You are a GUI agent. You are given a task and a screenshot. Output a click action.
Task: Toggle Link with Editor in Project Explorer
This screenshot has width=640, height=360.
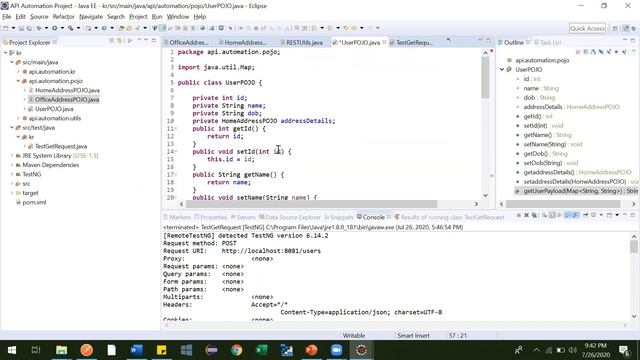pyautogui.click(x=119, y=41)
